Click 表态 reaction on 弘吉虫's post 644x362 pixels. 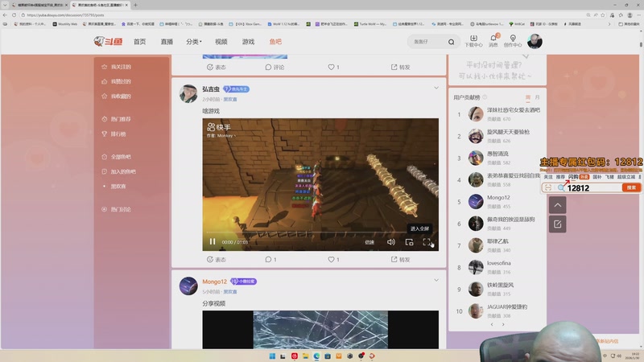pyautogui.click(x=216, y=259)
